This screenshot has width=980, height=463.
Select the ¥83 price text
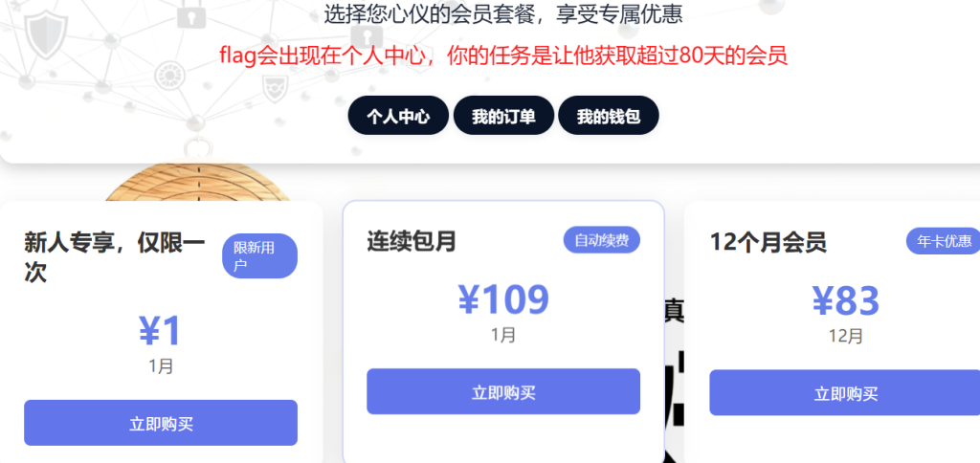tap(845, 300)
